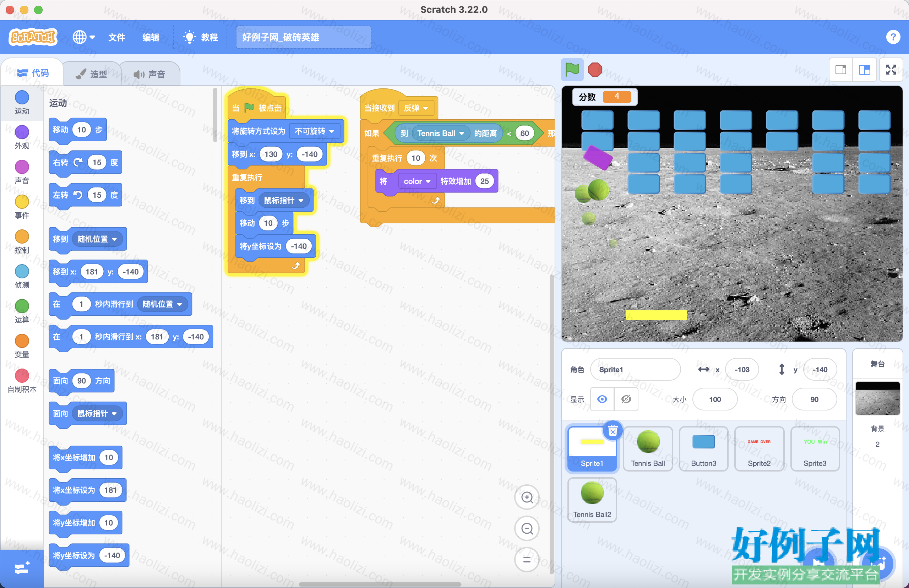Click the 60 value in distance comparison
This screenshot has width=909, height=588.
coord(524,133)
